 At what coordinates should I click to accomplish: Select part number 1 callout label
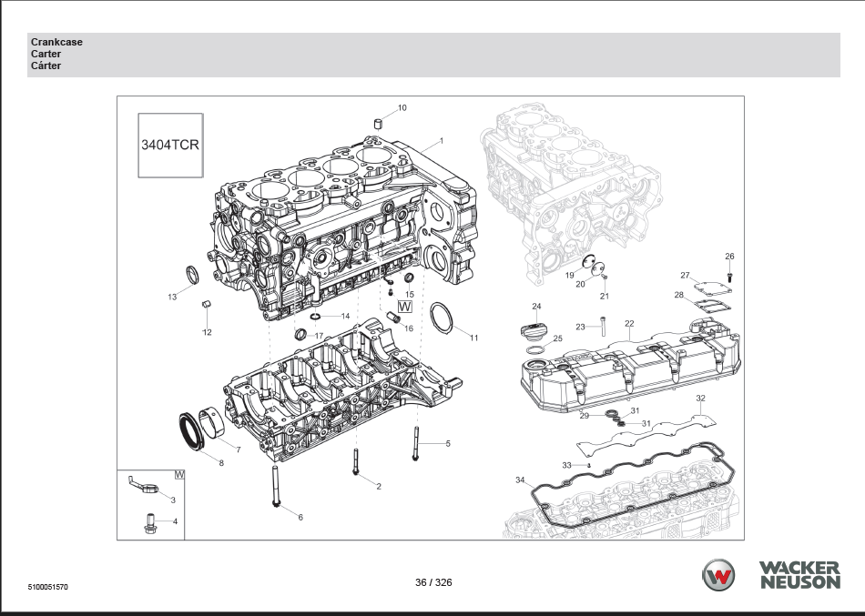click(442, 141)
